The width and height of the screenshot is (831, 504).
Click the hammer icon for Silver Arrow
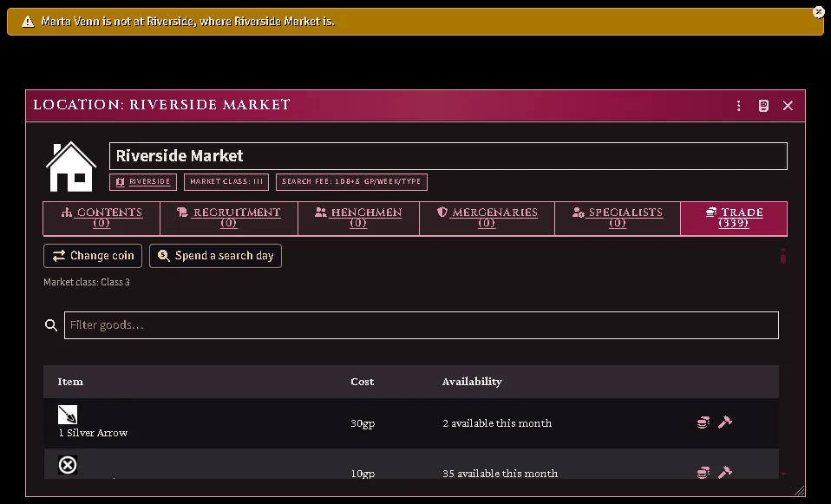click(725, 422)
